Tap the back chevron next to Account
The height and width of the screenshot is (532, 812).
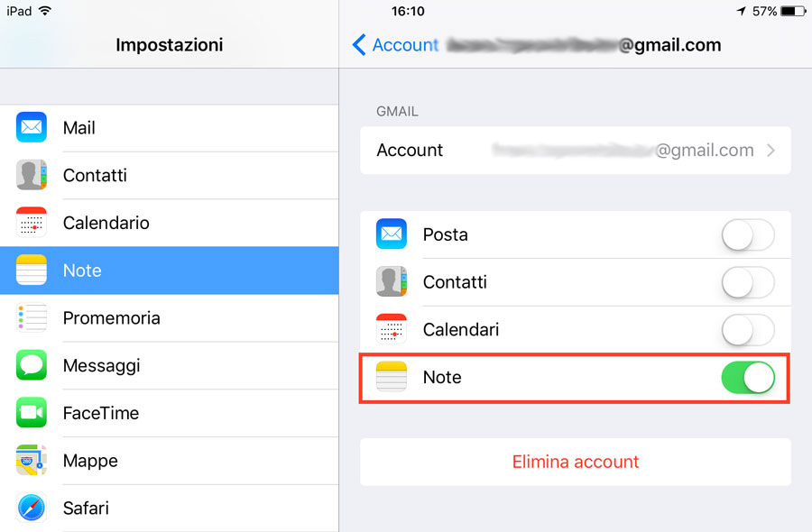click(359, 44)
